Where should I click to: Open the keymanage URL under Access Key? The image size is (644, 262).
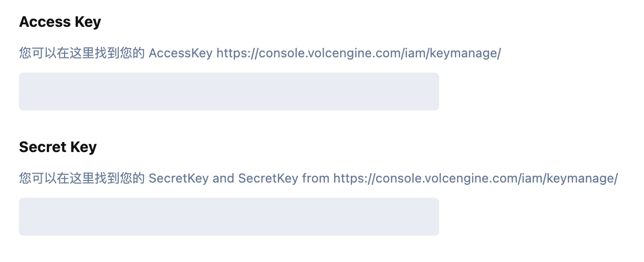pos(359,53)
